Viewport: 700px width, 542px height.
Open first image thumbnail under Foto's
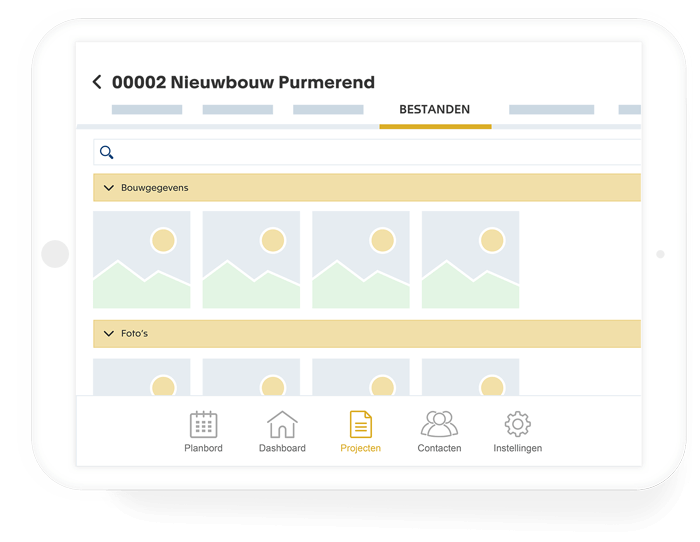pyautogui.click(x=141, y=377)
